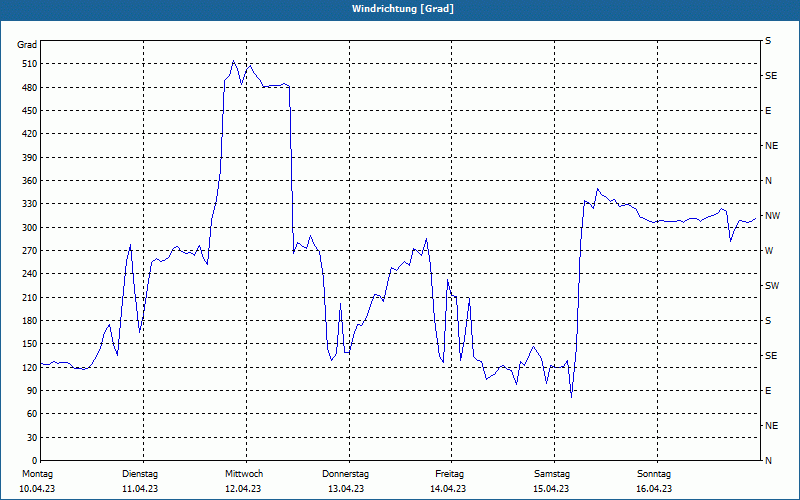Click the date 12.04.23
Image resolution: width=800 pixels, height=500 pixels.
click(243, 489)
